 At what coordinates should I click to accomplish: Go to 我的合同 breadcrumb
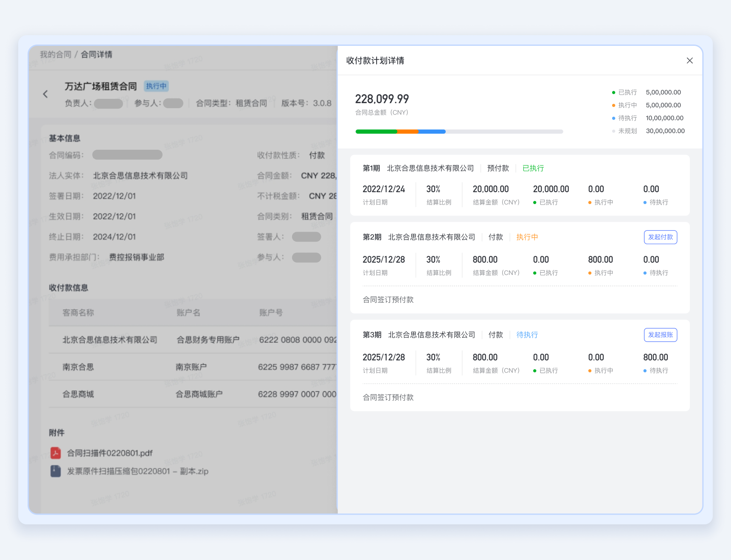(56, 54)
